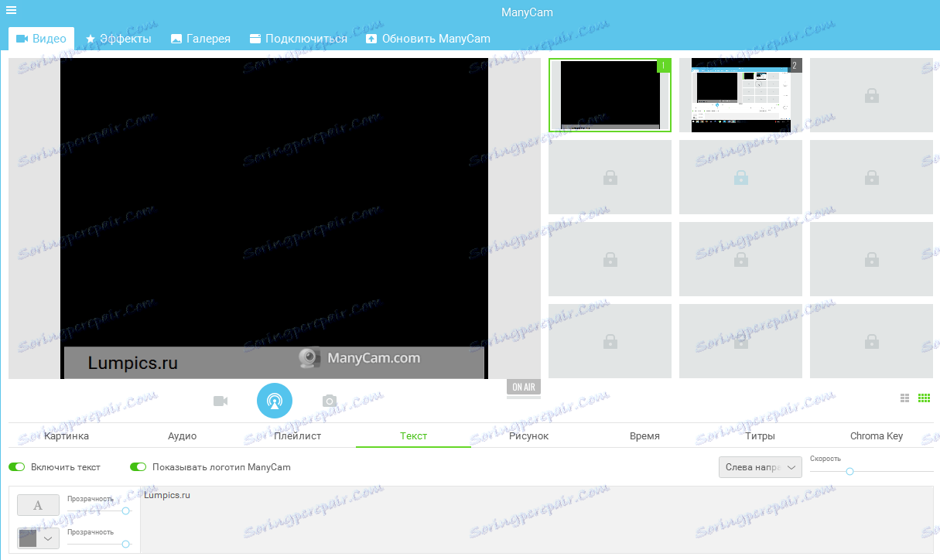Open the Картинка tab
Image resolution: width=940 pixels, height=560 pixels.
pyautogui.click(x=67, y=436)
